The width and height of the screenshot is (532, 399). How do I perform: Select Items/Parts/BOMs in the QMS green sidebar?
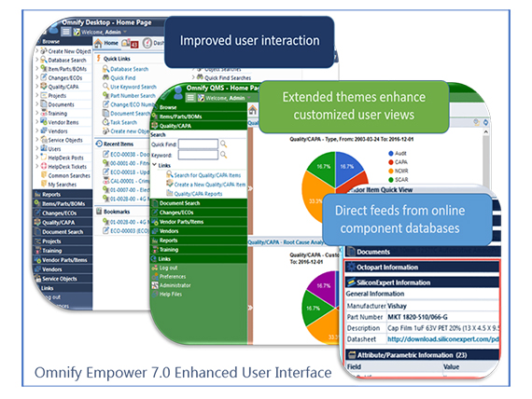point(198,117)
